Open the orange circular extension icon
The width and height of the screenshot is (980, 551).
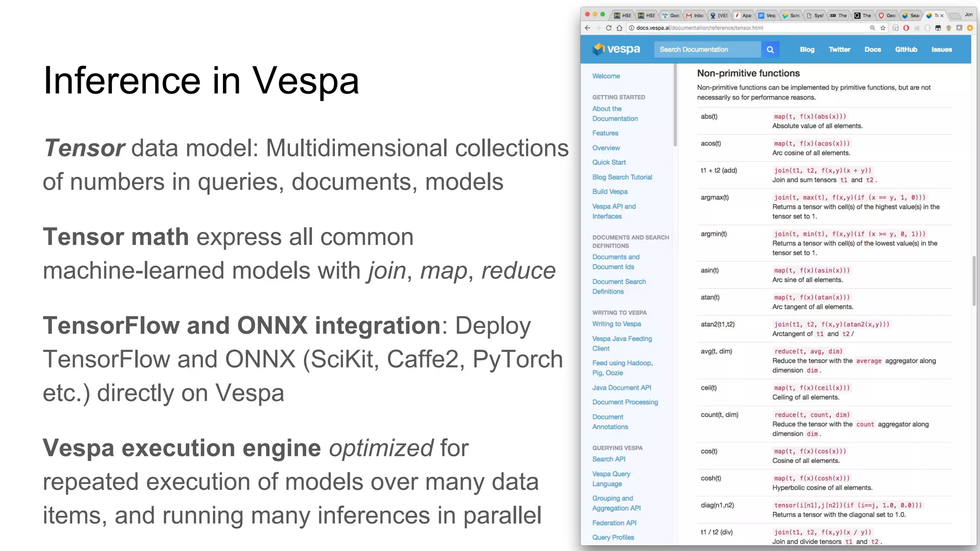tap(970, 28)
